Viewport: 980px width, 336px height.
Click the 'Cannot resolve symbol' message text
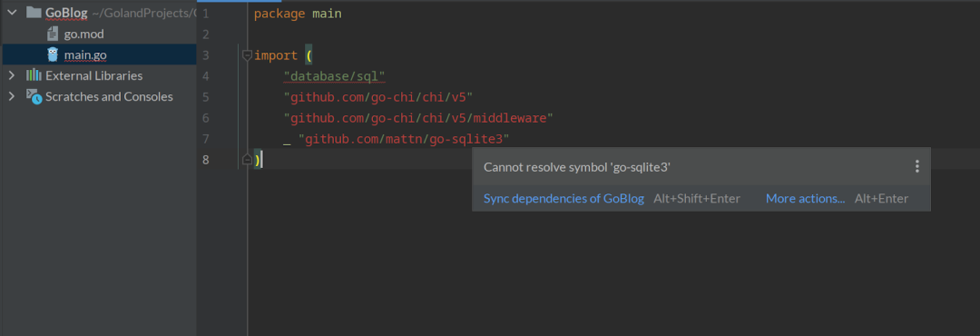coord(577,166)
